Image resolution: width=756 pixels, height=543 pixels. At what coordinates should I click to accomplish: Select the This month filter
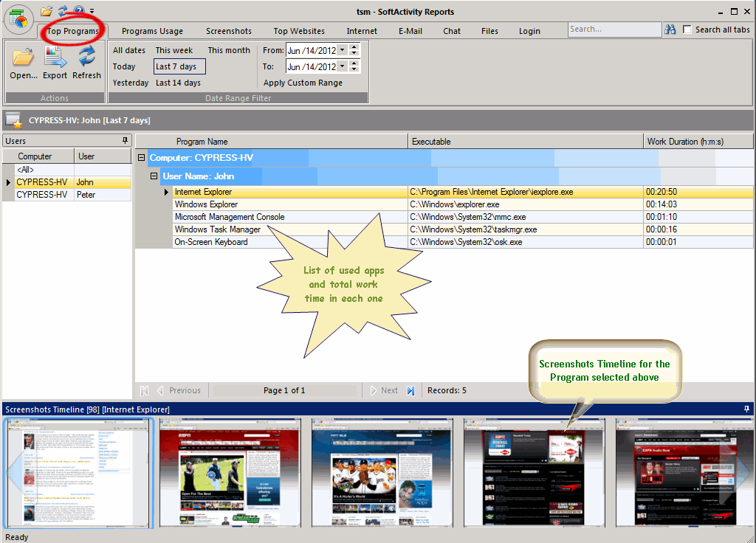coord(229,50)
